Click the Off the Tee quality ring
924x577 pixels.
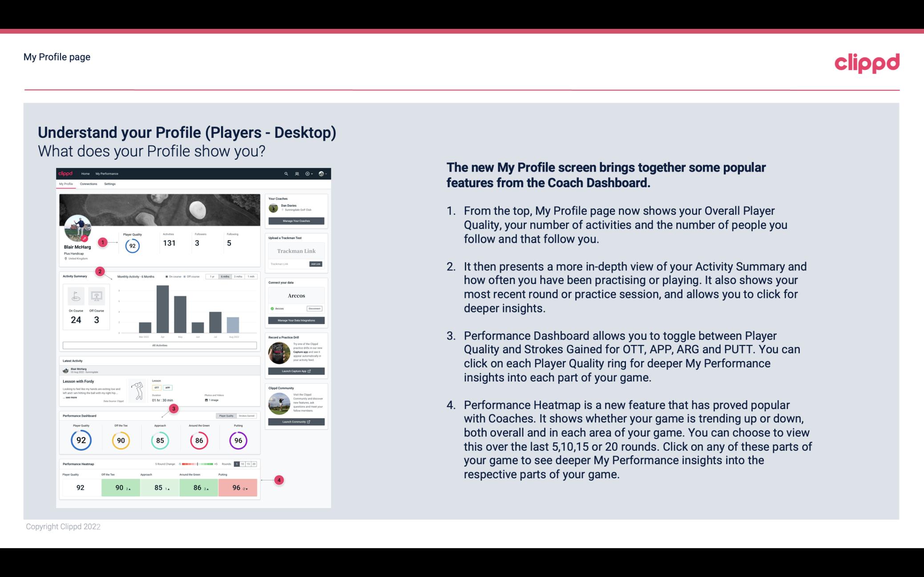[x=121, y=439]
